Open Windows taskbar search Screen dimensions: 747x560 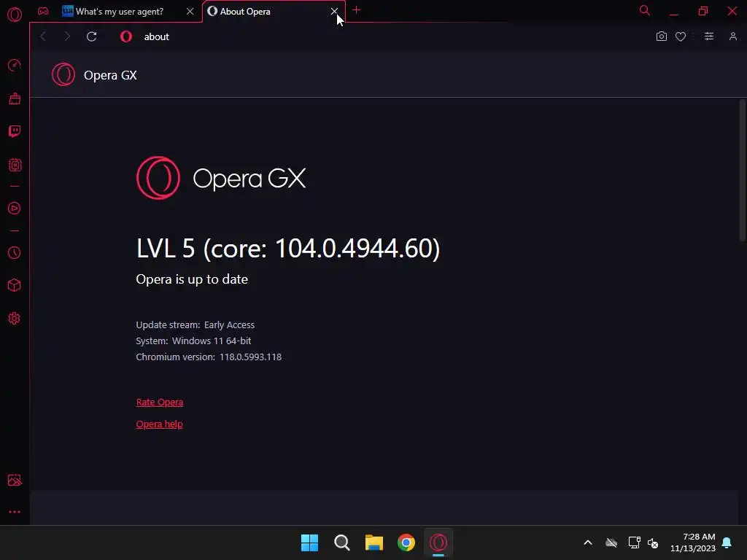coord(341,542)
